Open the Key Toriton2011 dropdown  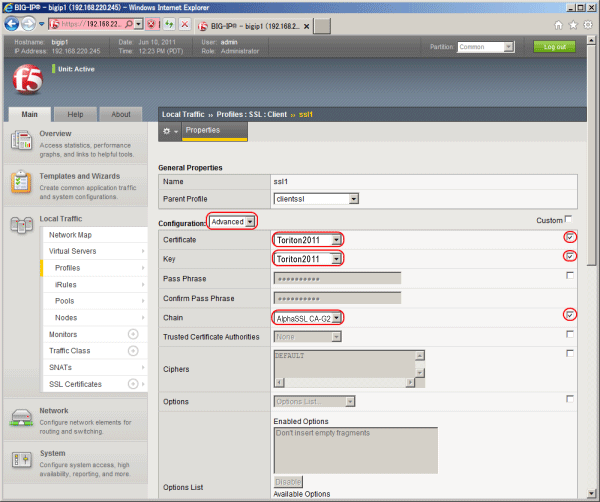308,259
